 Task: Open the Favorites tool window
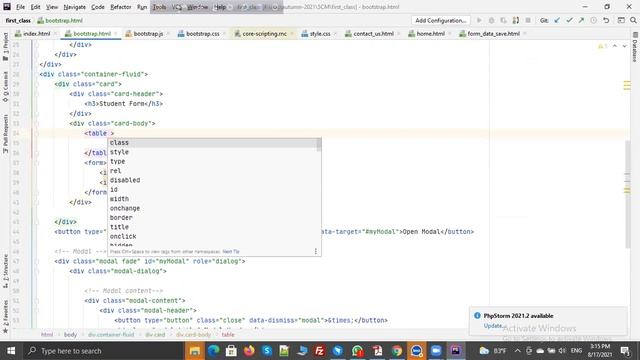tap(5, 317)
